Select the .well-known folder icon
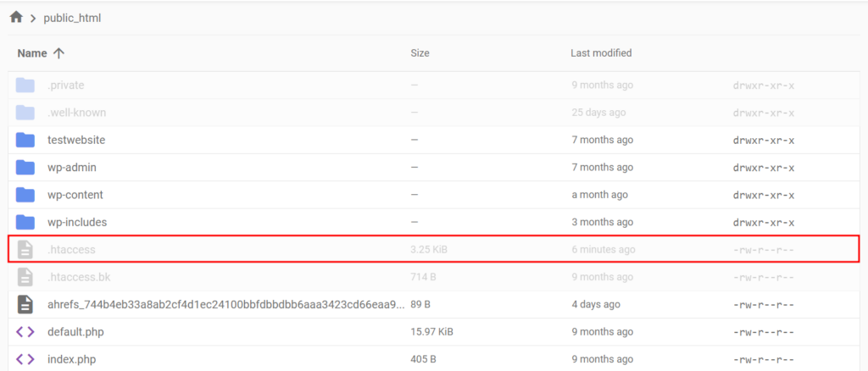The height and width of the screenshot is (371, 868). tap(25, 113)
